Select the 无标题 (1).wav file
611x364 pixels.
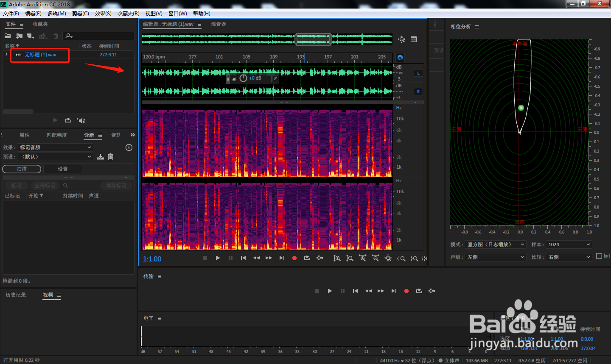pyautogui.click(x=40, y=55)
